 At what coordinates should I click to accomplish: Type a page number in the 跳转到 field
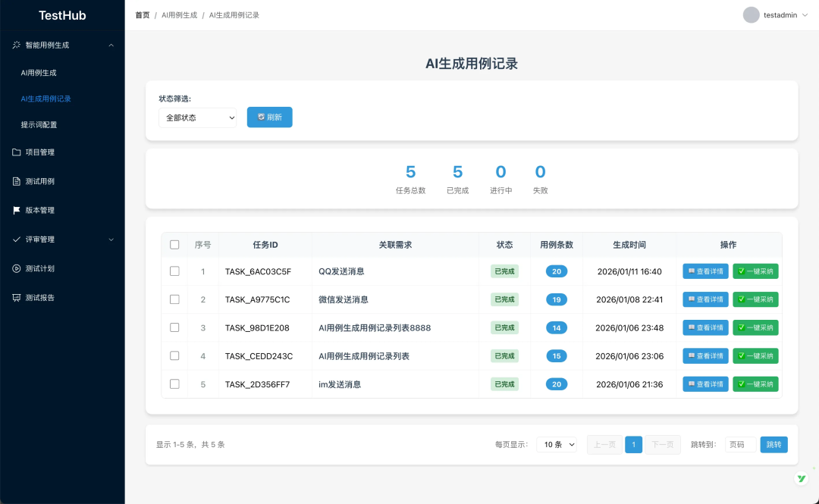(x=739, y=444)
